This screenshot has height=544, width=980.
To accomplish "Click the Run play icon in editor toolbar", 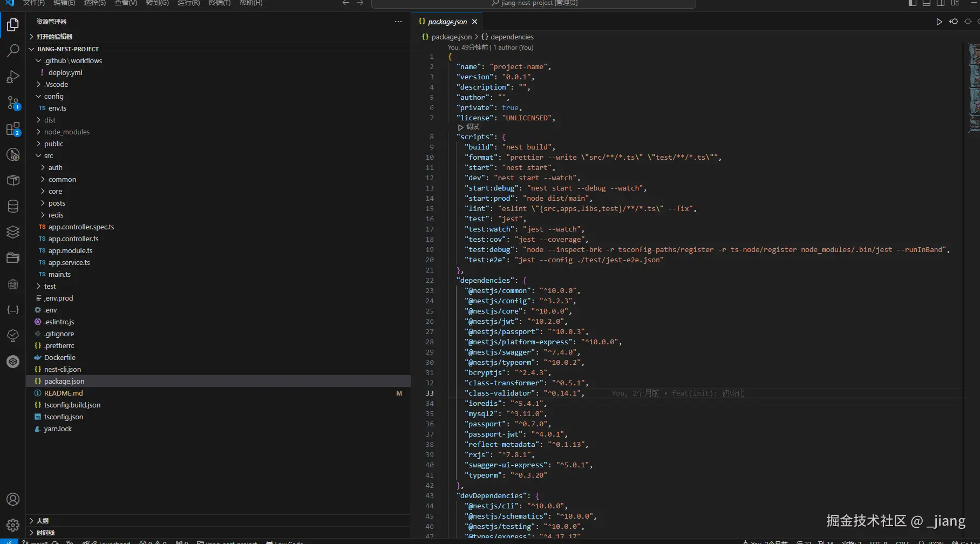I will coord(939,22).
